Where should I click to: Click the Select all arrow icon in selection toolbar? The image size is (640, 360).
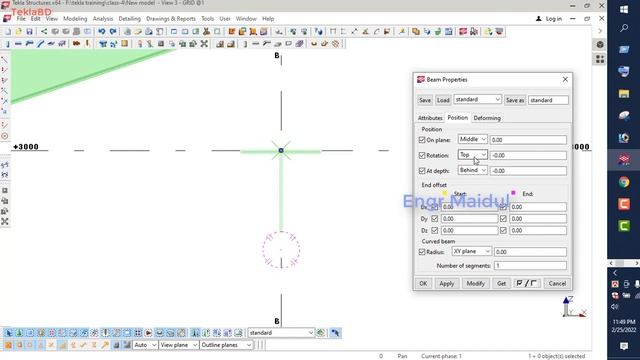click(x=9, y=333)
